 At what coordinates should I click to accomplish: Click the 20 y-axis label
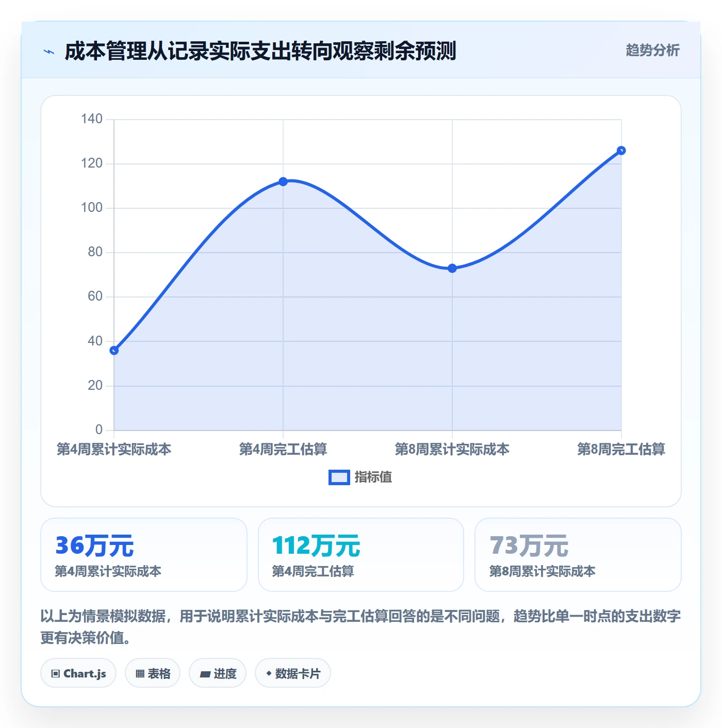point(95,385)
